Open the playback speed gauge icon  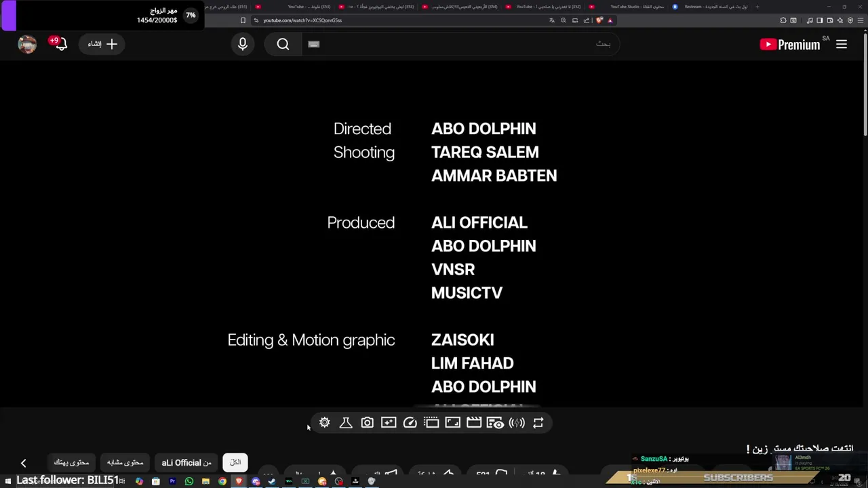tap(410, 422)
